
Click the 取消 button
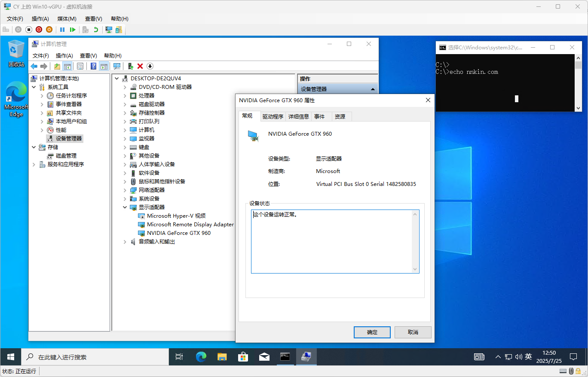[413, 332]
